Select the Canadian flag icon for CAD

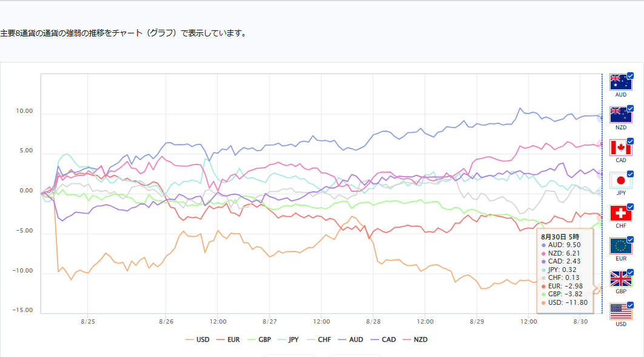pos(620,148)
